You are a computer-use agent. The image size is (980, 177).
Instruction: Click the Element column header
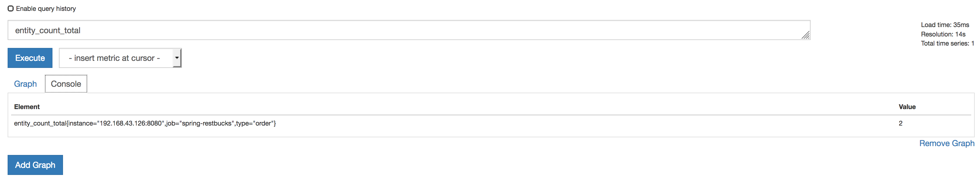coord(26,107)
